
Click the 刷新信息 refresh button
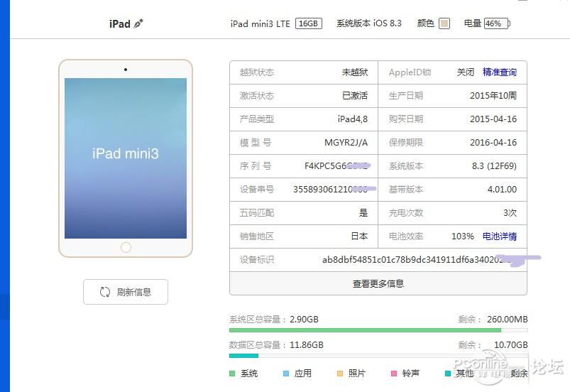click(x=126, y=292)
